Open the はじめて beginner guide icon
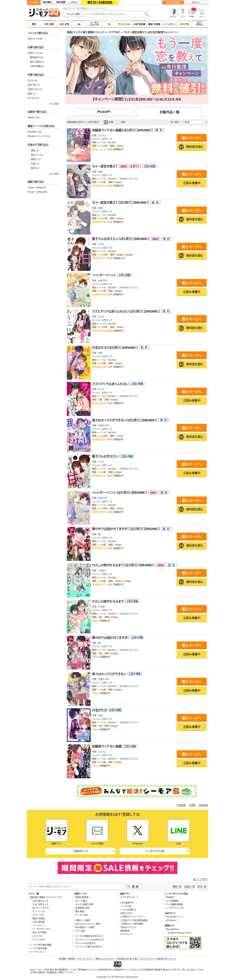 coord(173,13)
